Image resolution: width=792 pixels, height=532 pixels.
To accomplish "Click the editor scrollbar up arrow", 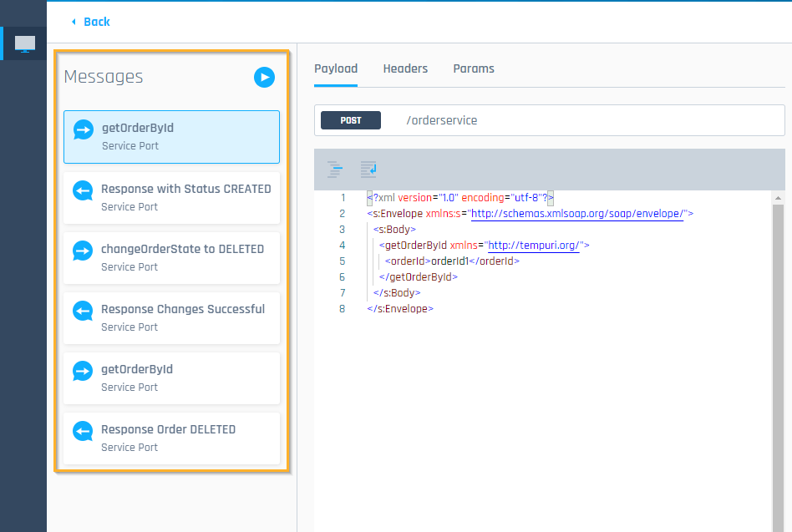I will point(778,199).
